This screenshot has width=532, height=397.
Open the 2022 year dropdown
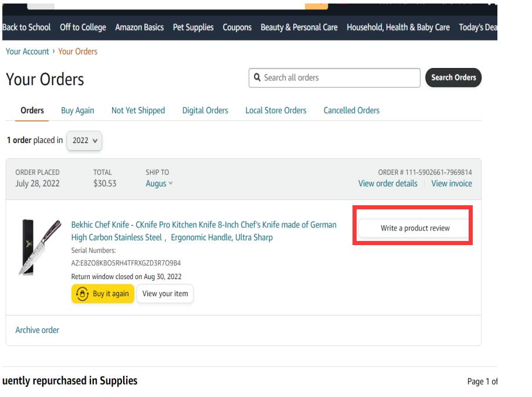pyautogui.click(x=84, y=141)
